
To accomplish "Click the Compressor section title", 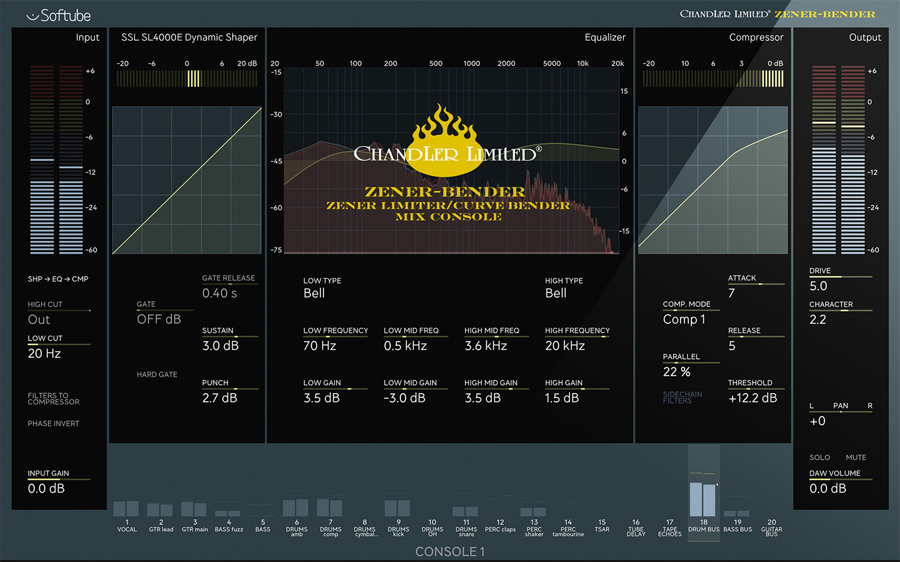I will 756,37.
